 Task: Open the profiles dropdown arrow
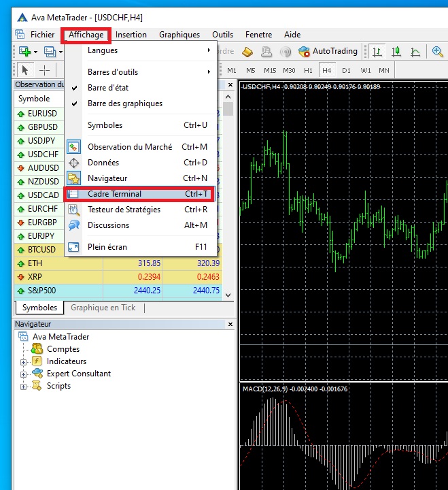pos(61,52)
